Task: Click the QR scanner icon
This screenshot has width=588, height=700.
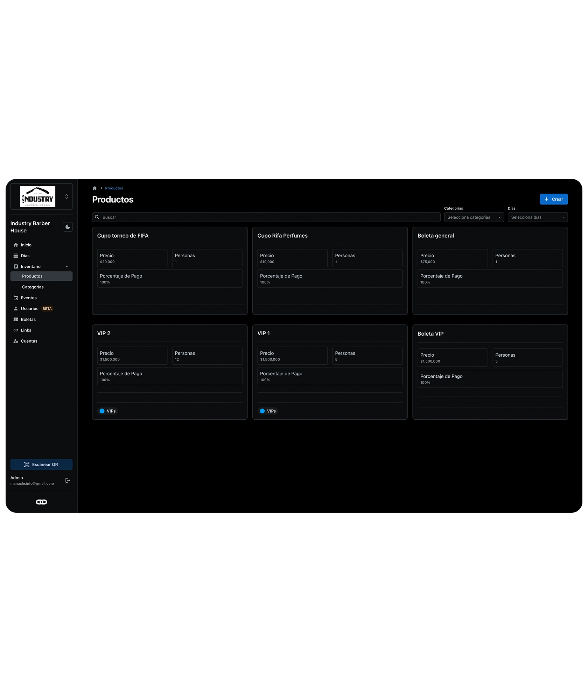Action: coord(27,464)
